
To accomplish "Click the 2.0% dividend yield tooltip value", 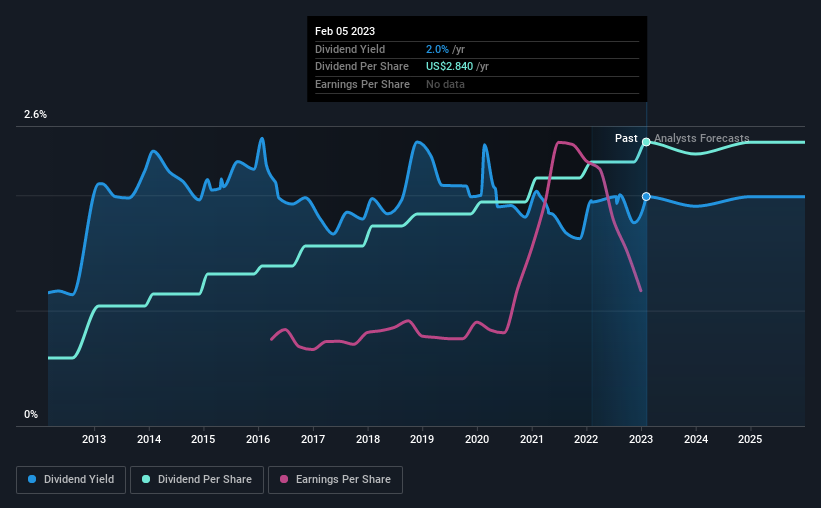I will [437, 49].
